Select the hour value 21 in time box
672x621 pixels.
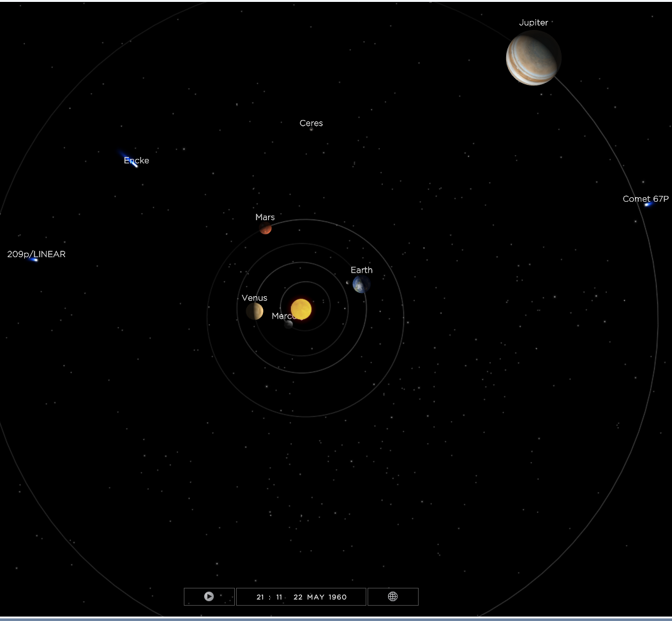pyautogui.click(x=260, y=597)
